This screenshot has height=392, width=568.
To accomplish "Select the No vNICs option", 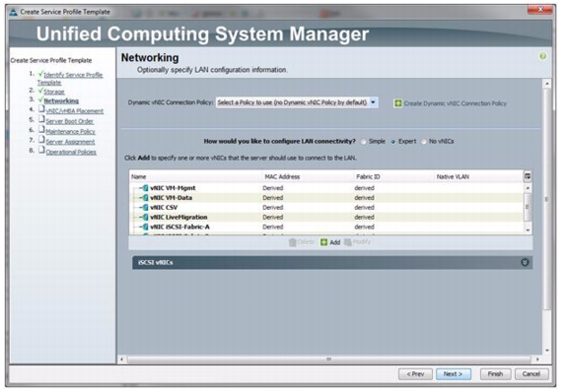I will point(423,142).
